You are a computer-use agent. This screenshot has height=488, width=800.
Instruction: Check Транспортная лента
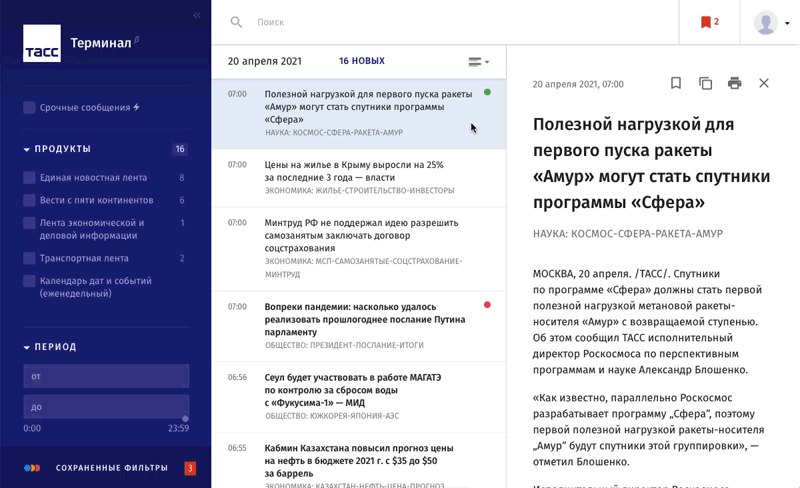coord(29,258)
